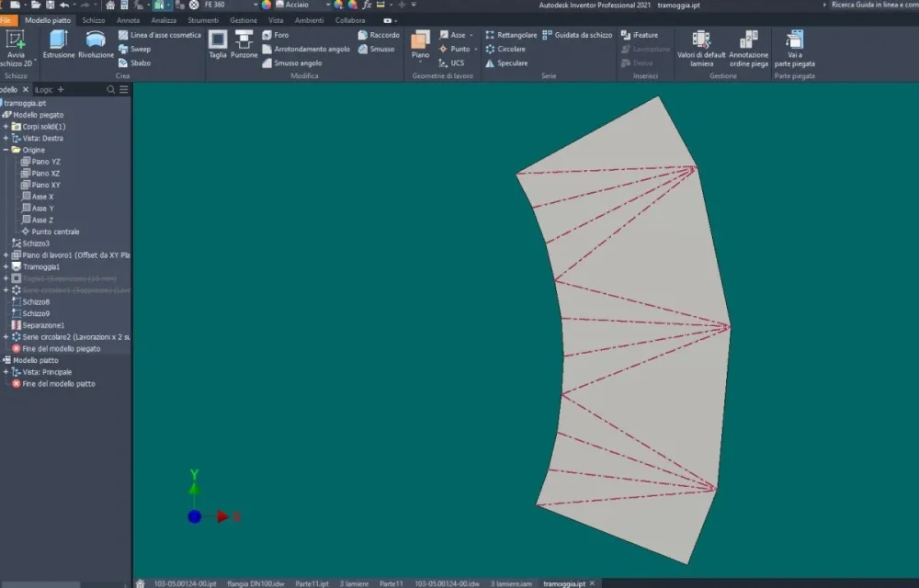919x588 pixels.
Task: Activate the Taglia cut tool
Action: [x=218, y=45]
